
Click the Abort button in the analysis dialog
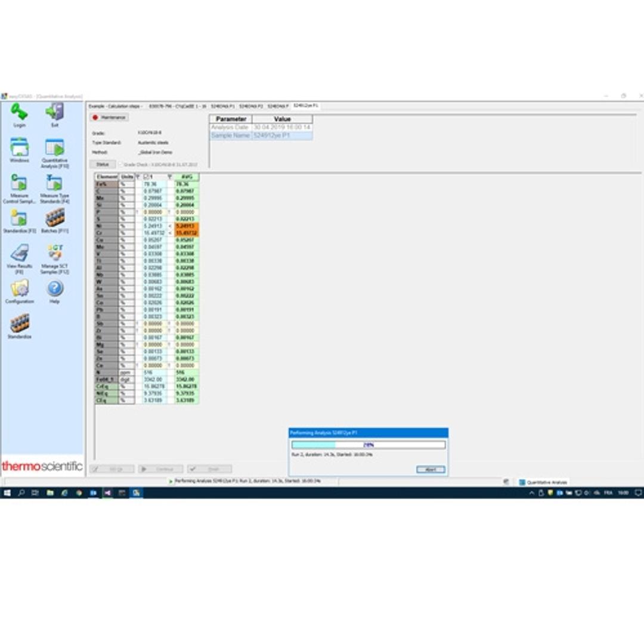point(431,469)
